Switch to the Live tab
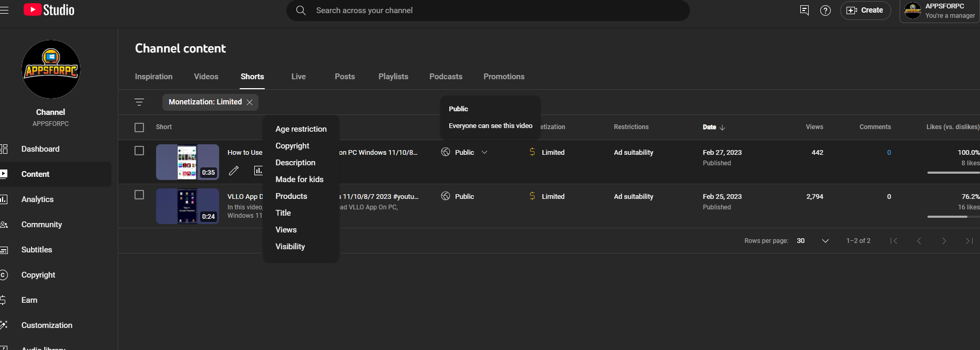Screen dimensions: 980x350 [298, 77]
